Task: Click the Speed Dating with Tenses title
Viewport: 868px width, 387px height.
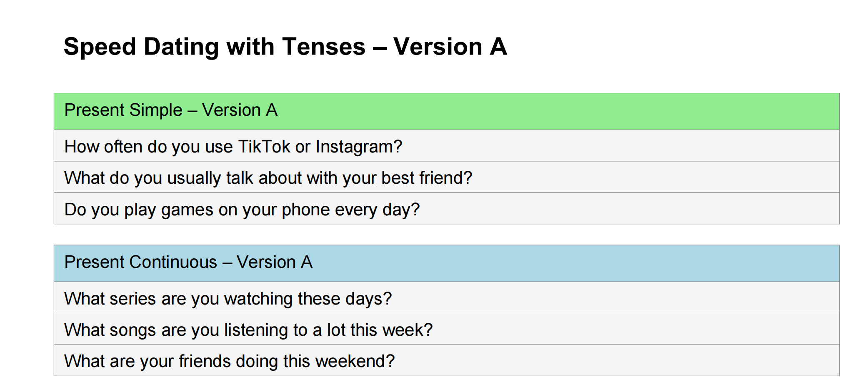Action: (285, 46)
